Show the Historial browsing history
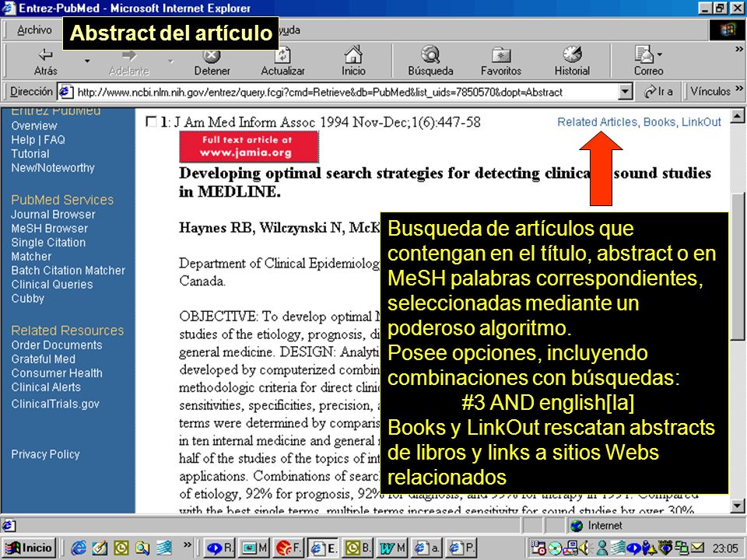Image resolution: width=747 pixels, height=560 pixels. (572, 61)
